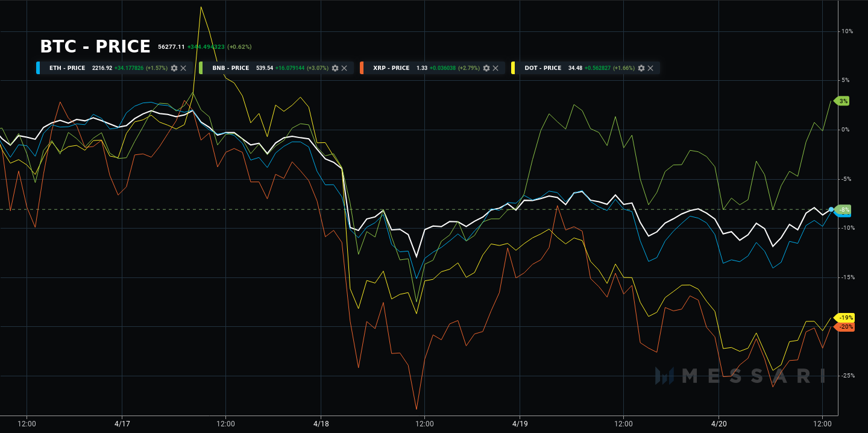This screenshot has height=433, width=868.
Task: Click the 4/17 date axis label
Action: [x=122, y=424]
